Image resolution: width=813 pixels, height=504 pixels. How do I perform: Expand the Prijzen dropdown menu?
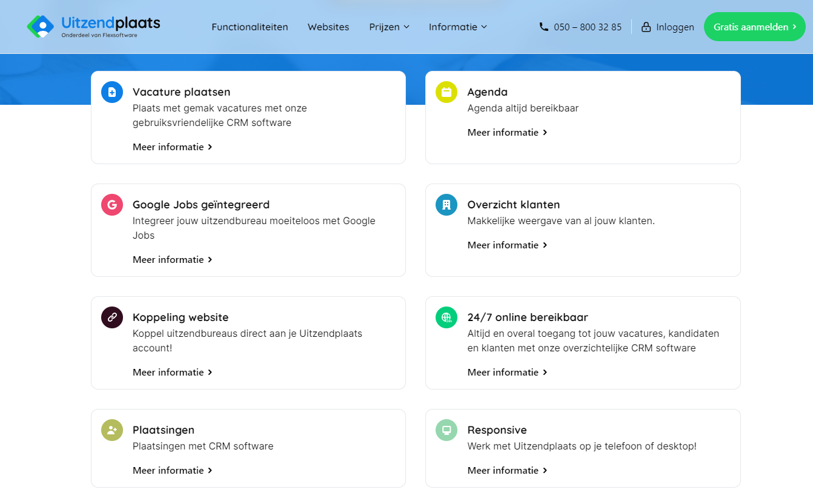(389, 27)
